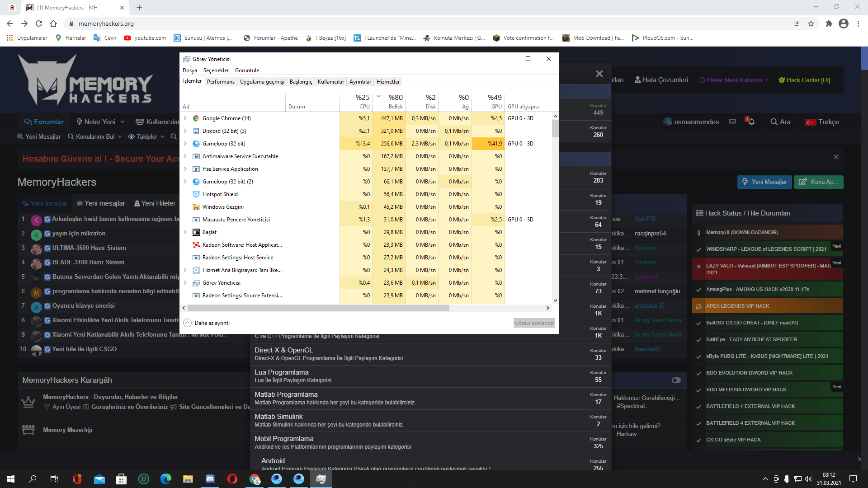The height and width of the screenshot is (488, 868).
Task: Open Discord from taskbar
Action: click(x=210, y=479)
